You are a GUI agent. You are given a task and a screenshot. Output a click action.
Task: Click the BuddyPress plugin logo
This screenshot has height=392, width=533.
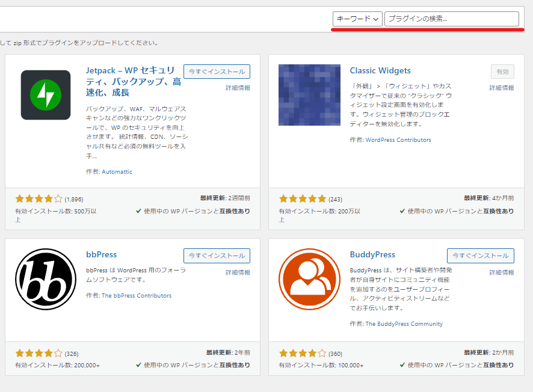309,279
